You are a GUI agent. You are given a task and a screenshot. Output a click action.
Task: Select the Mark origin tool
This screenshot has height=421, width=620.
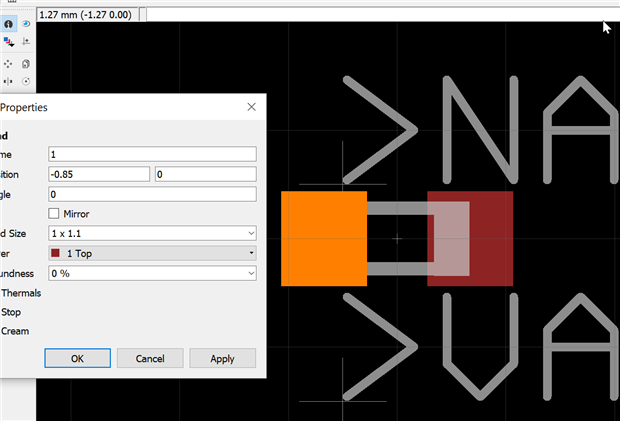[26, 42]
